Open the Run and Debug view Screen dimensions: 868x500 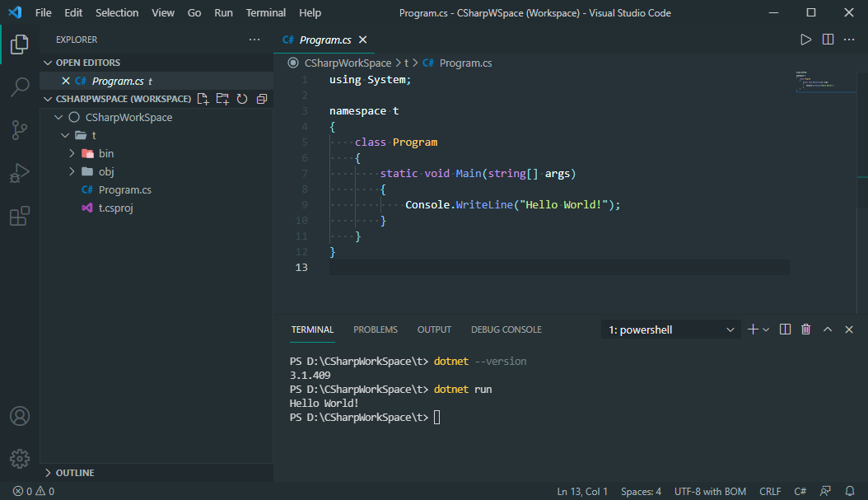click(19, 173)
